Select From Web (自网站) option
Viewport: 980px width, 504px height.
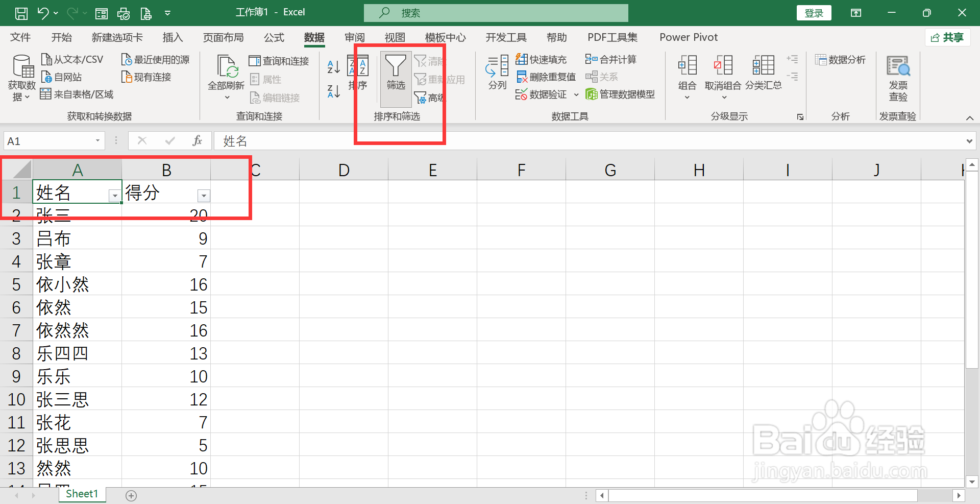click(61, 77)
